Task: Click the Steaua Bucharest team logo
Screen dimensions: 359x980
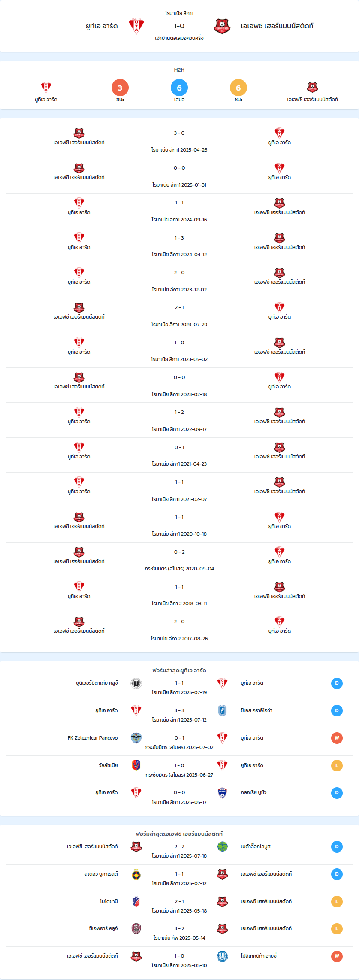Action: click(136, 874)
